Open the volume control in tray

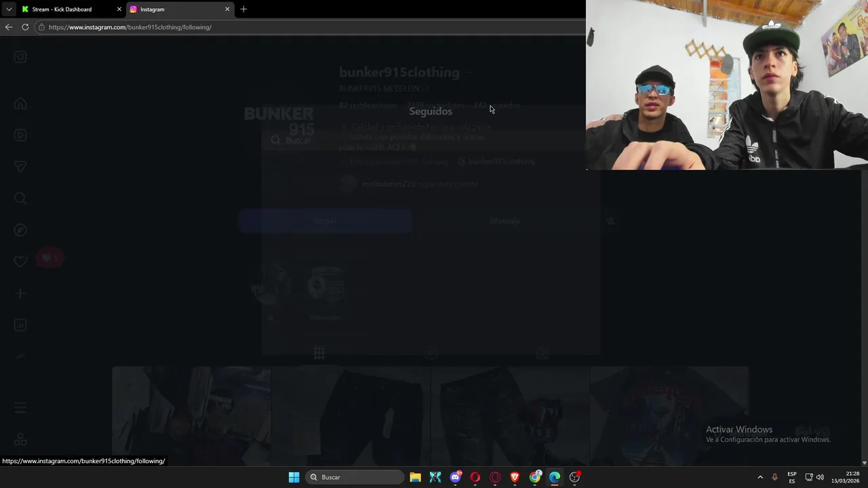pos(820,477)
